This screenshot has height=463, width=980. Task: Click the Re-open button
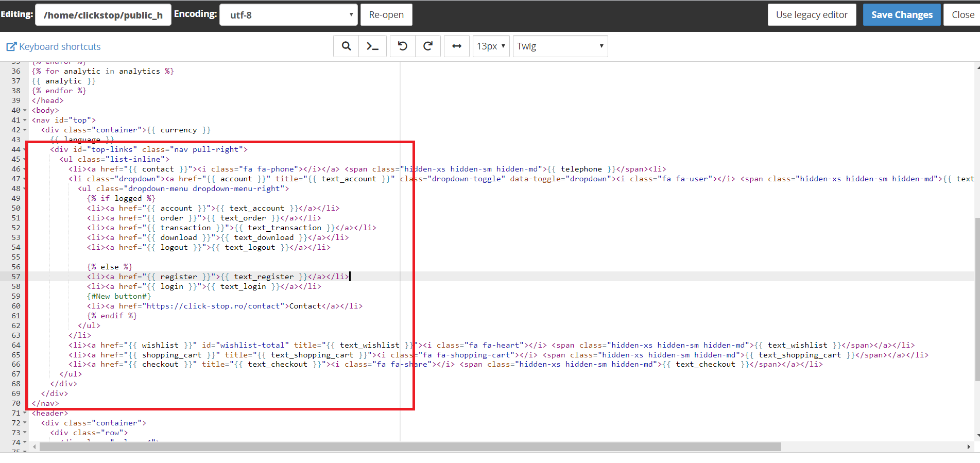click(386, 15)
